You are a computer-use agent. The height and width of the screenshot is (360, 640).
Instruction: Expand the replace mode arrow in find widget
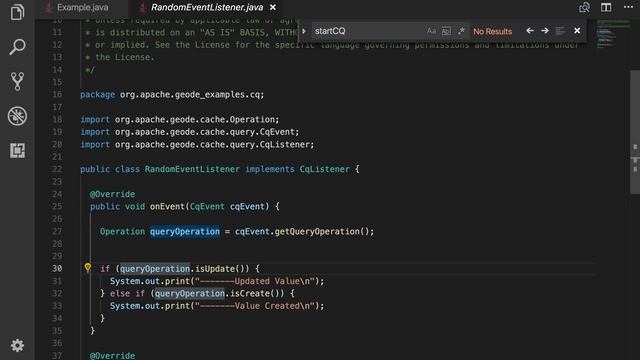tap(304, 31)
